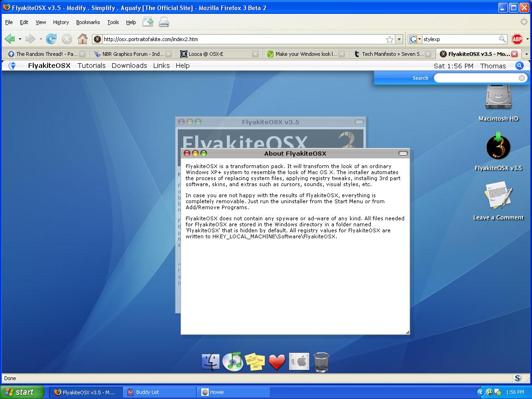Click the blue Spotlight icon in menu bar
The height and width of the screenshot is (399, 532).
pos(520,66)
